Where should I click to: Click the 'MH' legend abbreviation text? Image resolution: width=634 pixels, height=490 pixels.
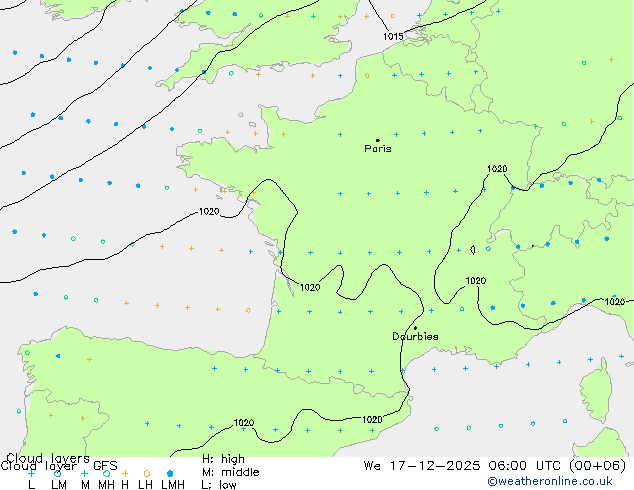click(106, 485)
